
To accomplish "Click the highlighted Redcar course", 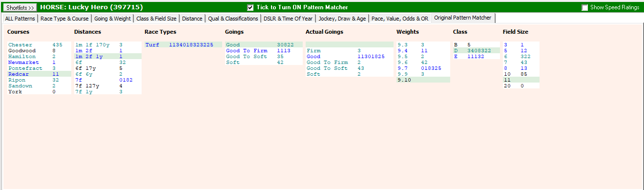I will 39,74.
